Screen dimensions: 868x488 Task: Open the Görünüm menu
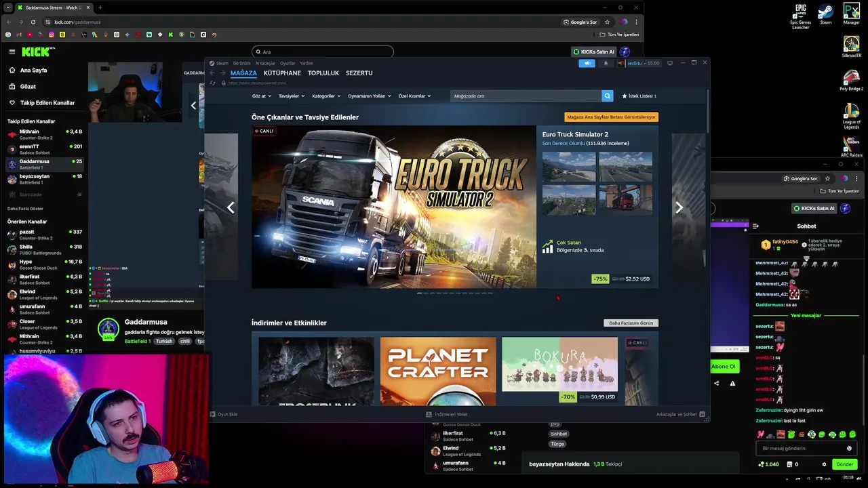click(241, 63)
